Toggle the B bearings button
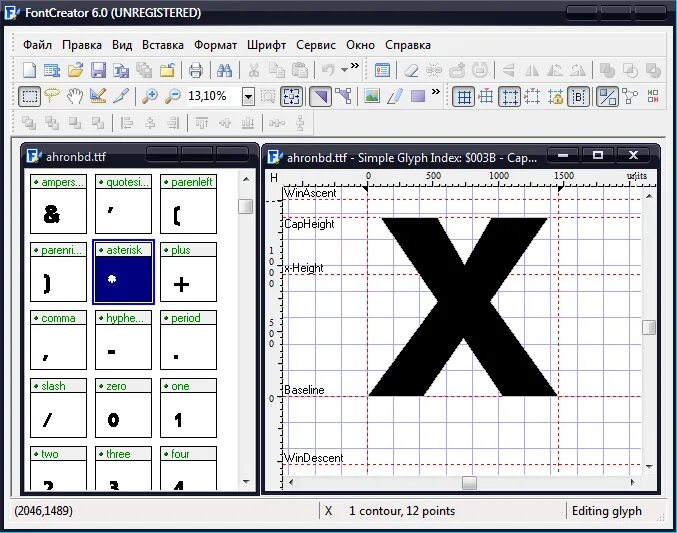This screenshot has width=677, height=533. pos(578,96)
